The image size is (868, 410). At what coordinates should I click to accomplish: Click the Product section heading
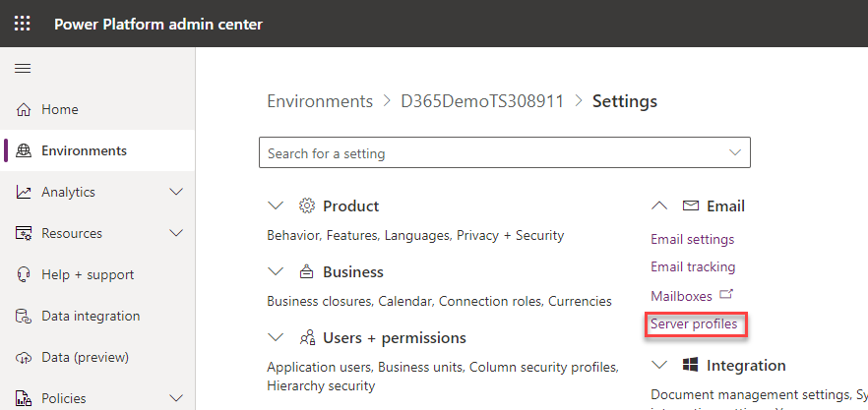351,205
